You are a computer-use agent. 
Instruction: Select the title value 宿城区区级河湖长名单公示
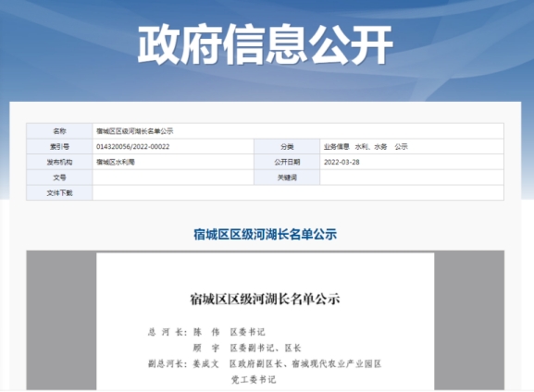135,131
